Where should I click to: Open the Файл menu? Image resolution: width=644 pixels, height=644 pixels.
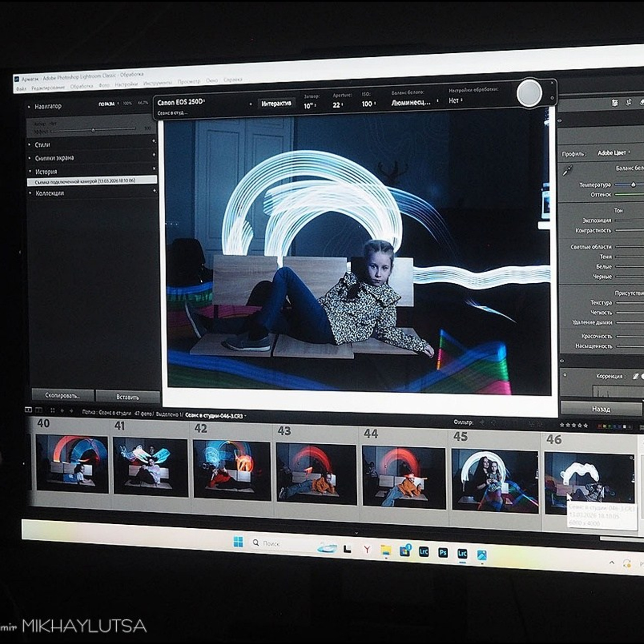coord(21,89)
